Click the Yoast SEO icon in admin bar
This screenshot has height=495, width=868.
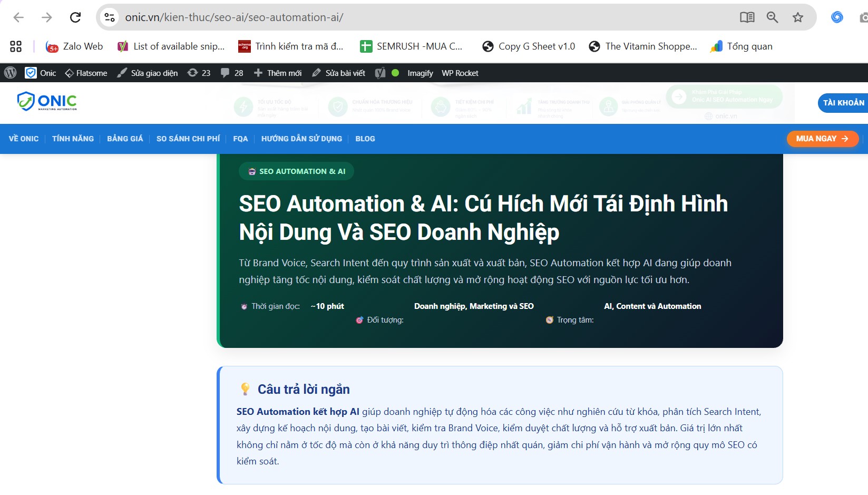380,73
